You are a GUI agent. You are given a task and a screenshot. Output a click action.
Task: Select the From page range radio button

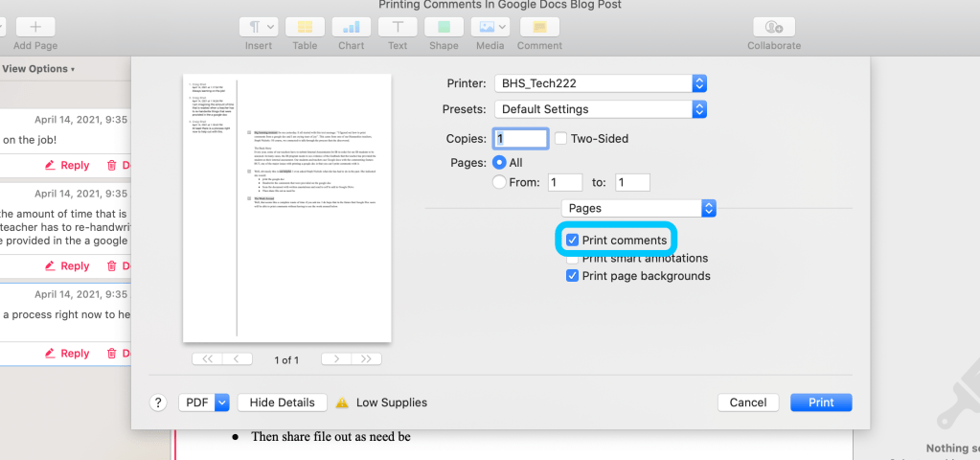pos(499,182)
